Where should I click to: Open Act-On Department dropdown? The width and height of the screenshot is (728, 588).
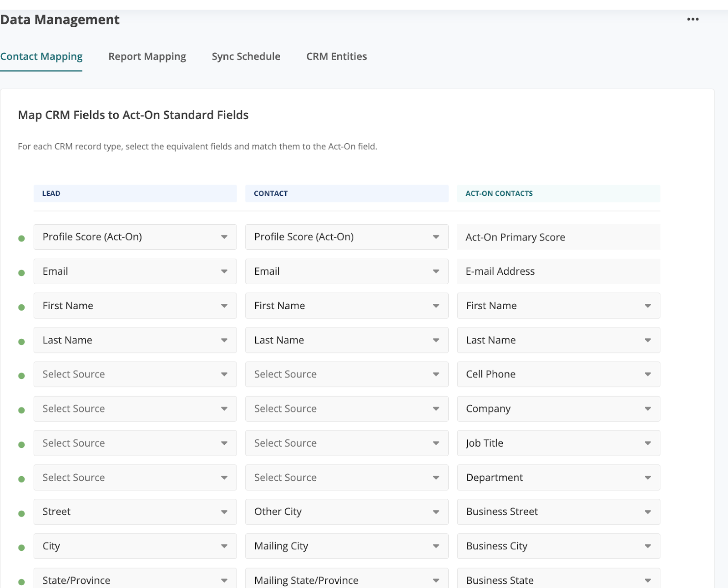coord(558,477)
